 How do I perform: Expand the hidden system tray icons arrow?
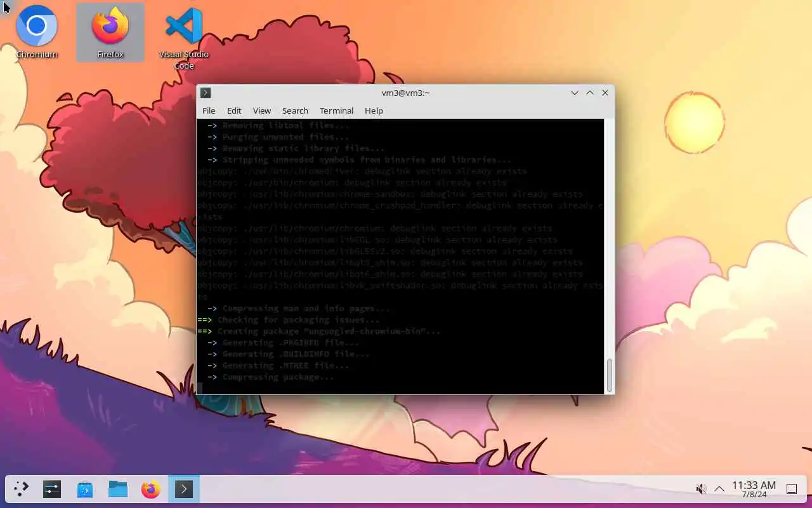point(719,489)
